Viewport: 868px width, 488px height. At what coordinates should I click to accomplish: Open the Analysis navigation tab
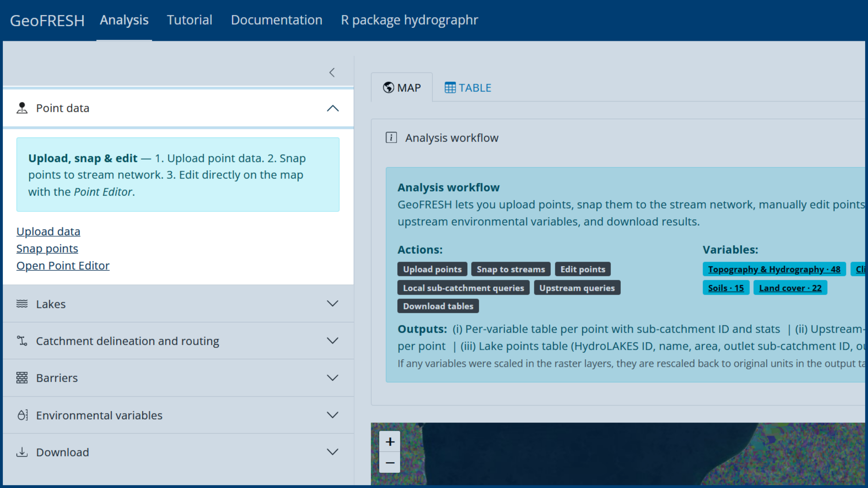click(x=124, y=20)
